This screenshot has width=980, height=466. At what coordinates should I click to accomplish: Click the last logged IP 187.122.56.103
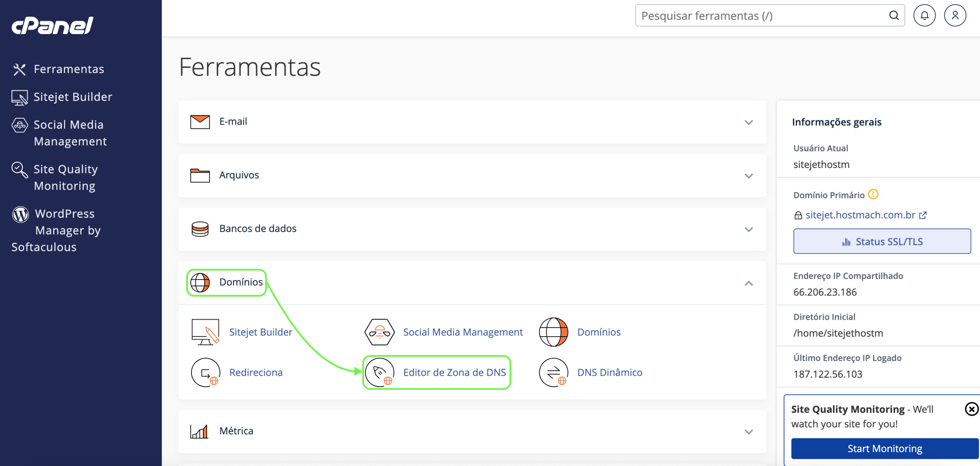click(x=828, y=374)
